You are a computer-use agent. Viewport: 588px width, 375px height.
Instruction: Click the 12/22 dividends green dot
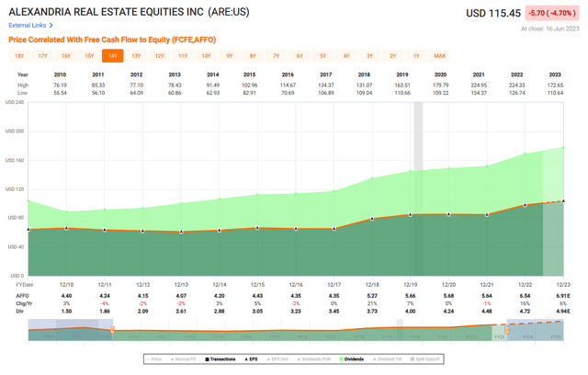click(x=525, y=153)
